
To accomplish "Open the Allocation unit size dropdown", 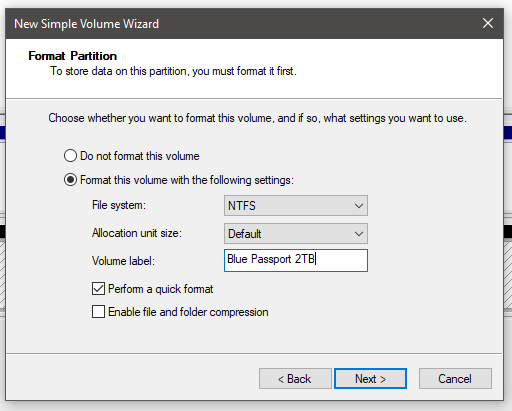I will pos(296,234).
